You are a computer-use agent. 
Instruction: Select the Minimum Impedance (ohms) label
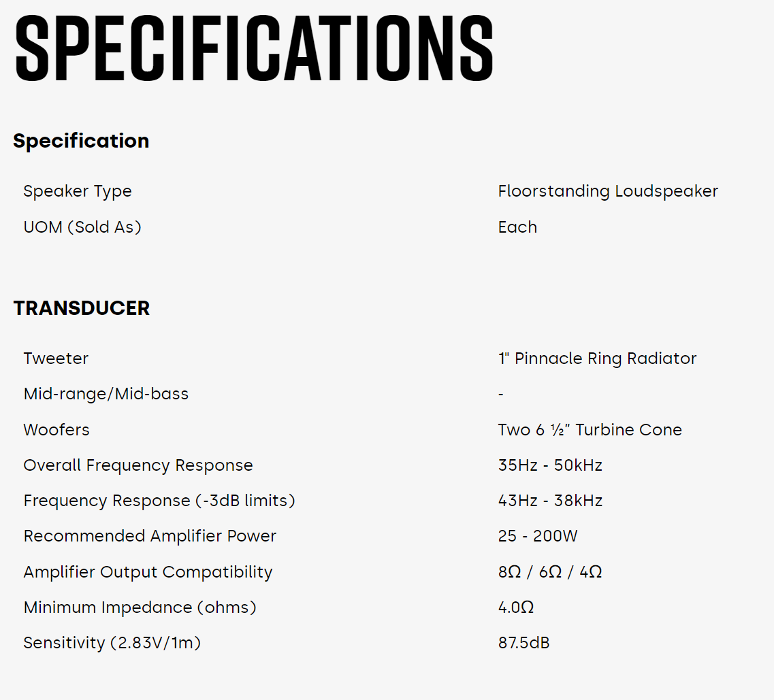coord(140,607)
